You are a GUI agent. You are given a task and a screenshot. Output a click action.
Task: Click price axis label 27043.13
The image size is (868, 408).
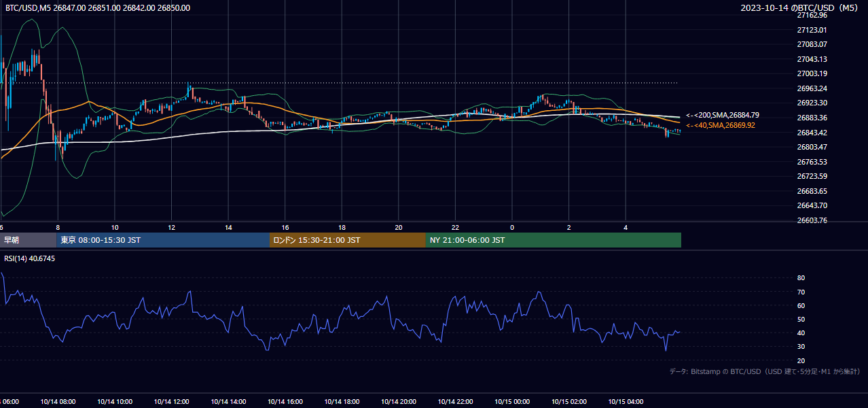(x=812, y=59)
